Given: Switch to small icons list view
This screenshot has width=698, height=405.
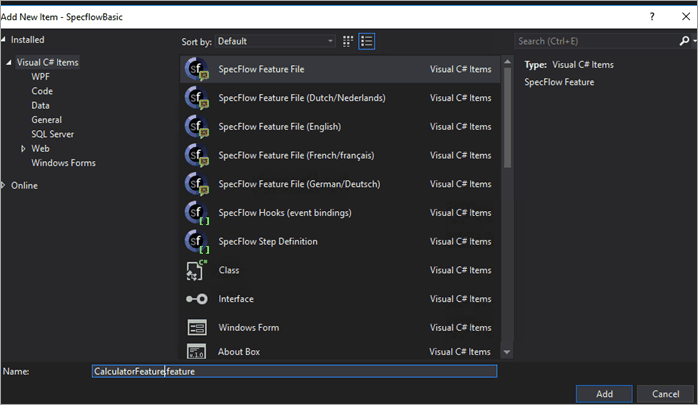Looking at the screenshot, I should pos(367,41).
